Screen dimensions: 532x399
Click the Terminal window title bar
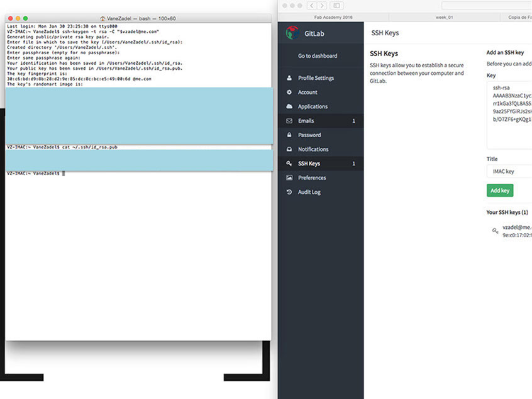coord(138,18)
